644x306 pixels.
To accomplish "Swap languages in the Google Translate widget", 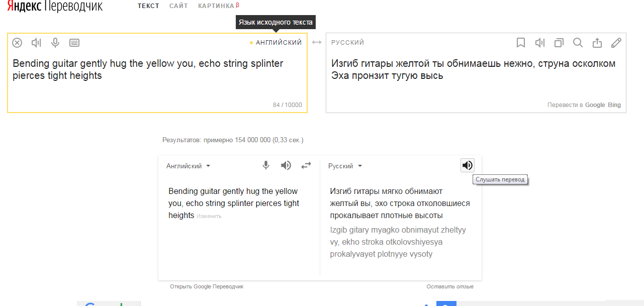I will [306, 165].
